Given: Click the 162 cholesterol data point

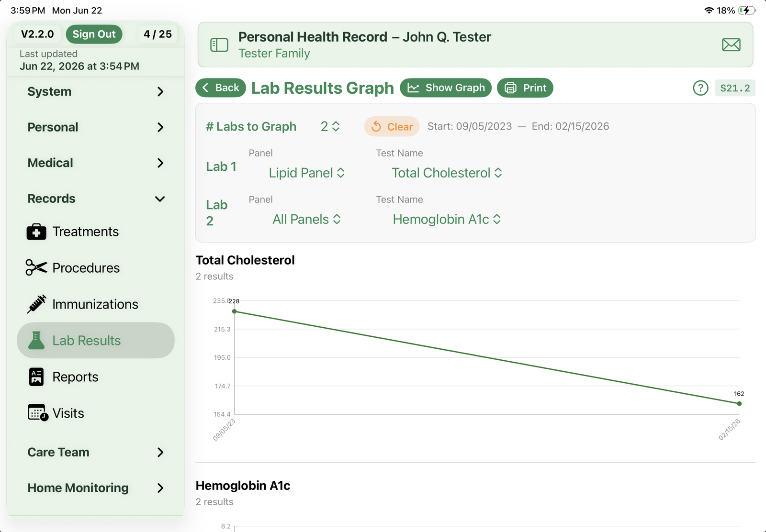Looking at the screenshot, I should pyautogui.click(x=740, y=404).
